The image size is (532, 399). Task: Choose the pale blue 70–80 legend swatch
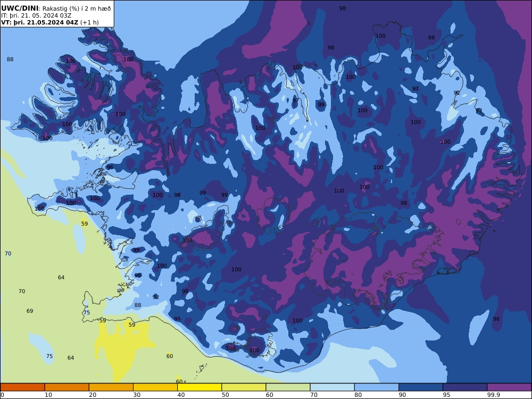(x=332, y=387)
